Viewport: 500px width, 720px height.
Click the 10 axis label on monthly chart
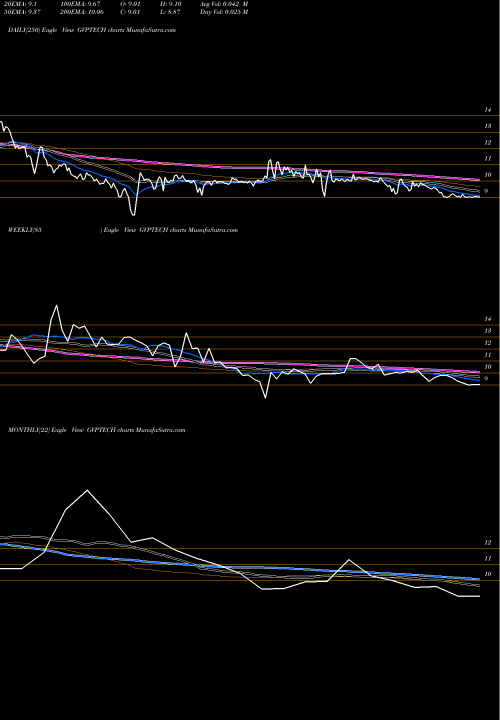point(488,574)
